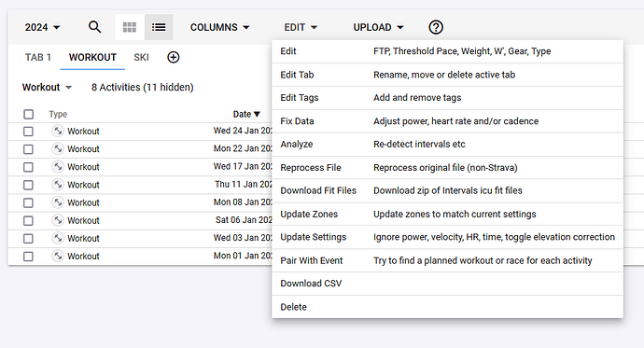Click '8 Activities (11 hidden)' text
Image resolution: width=644 pixels, height=348 pixels.
(143, 87)
